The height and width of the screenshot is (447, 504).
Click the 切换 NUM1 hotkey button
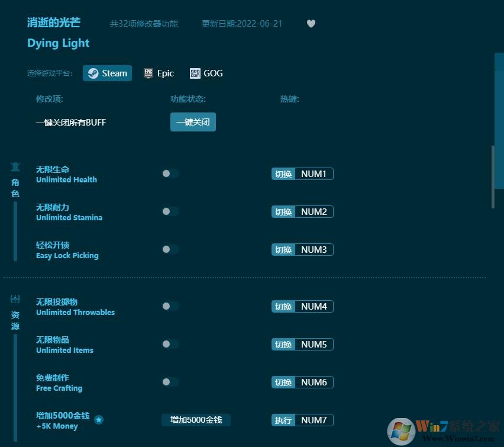(x=302, y=173)
